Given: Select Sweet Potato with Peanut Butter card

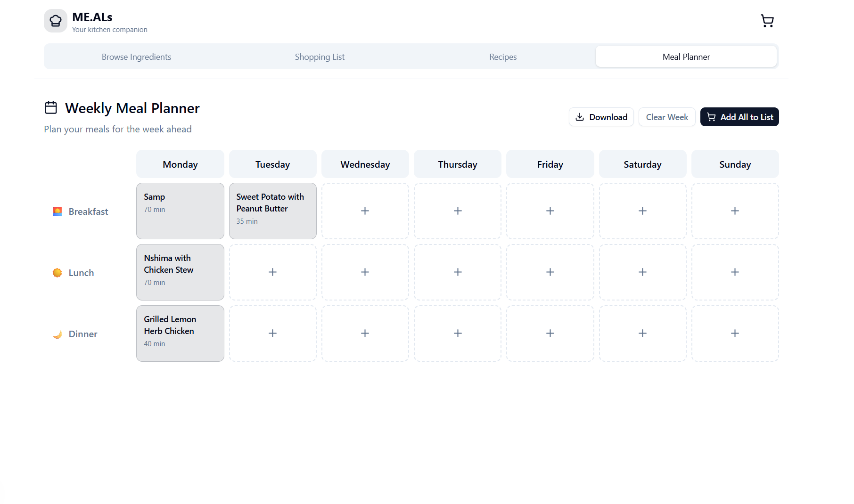Looking at the screenshot, I should 272,211.
